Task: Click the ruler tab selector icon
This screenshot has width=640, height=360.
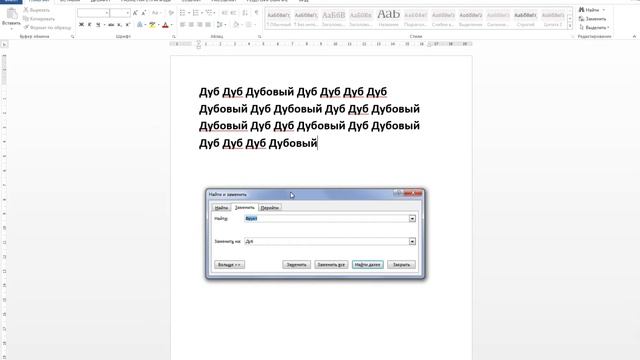Action: coord(4,44)
